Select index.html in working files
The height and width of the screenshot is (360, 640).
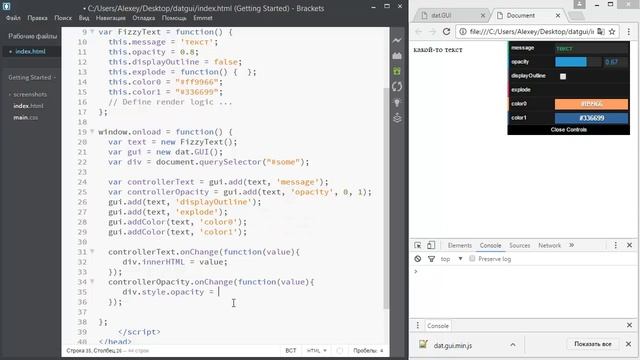pos(30,51)
